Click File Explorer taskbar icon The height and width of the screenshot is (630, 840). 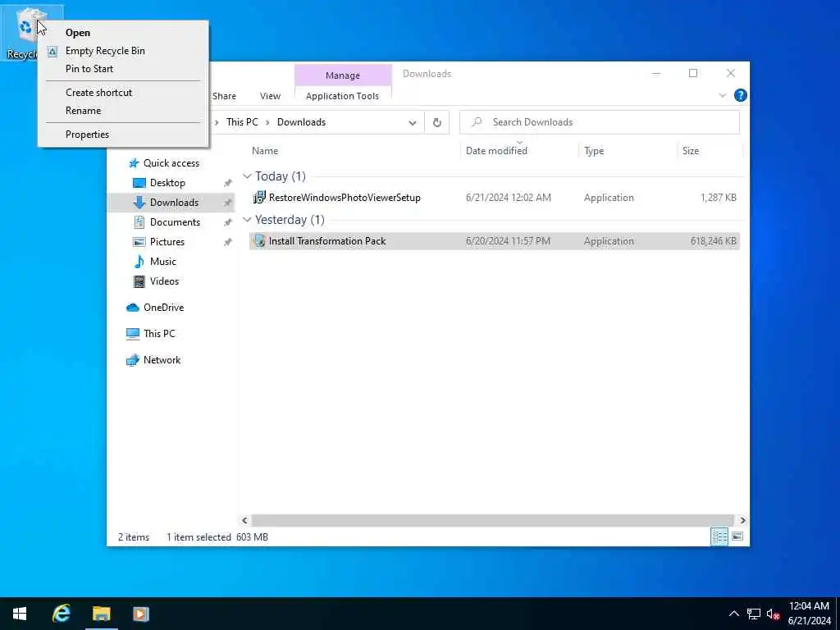pos(101,614)
